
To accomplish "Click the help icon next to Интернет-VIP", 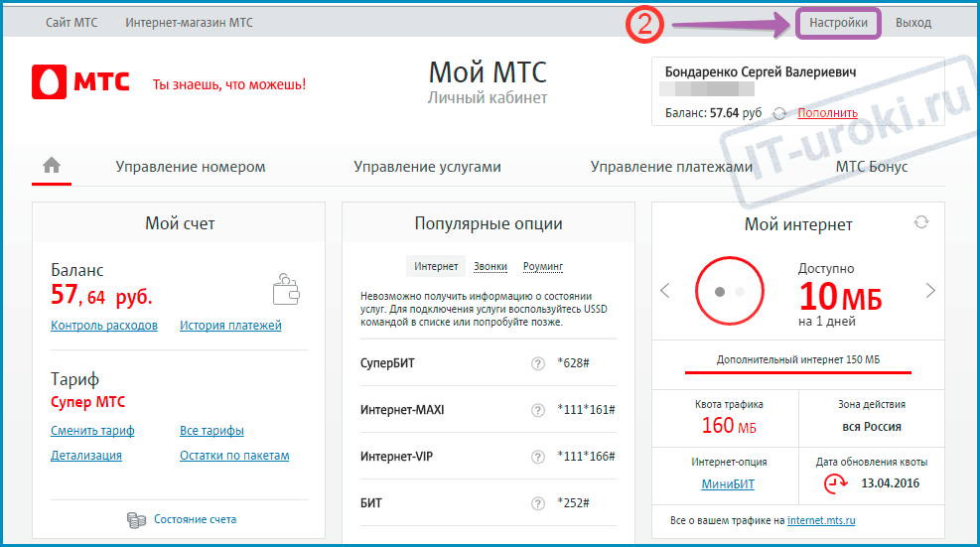I will coord(538,457).
